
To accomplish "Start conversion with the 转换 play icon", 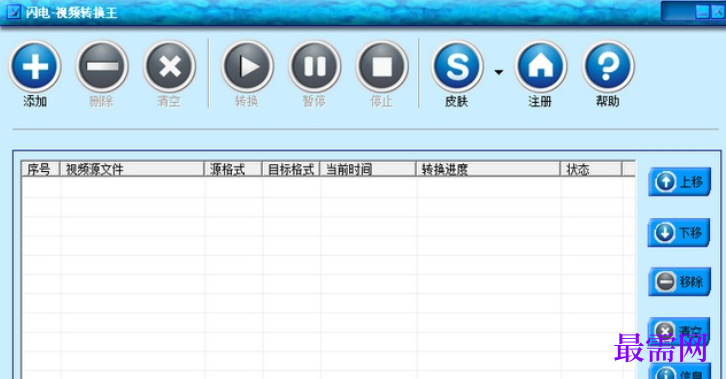I will pyautogui.click(x=247, y=67).
